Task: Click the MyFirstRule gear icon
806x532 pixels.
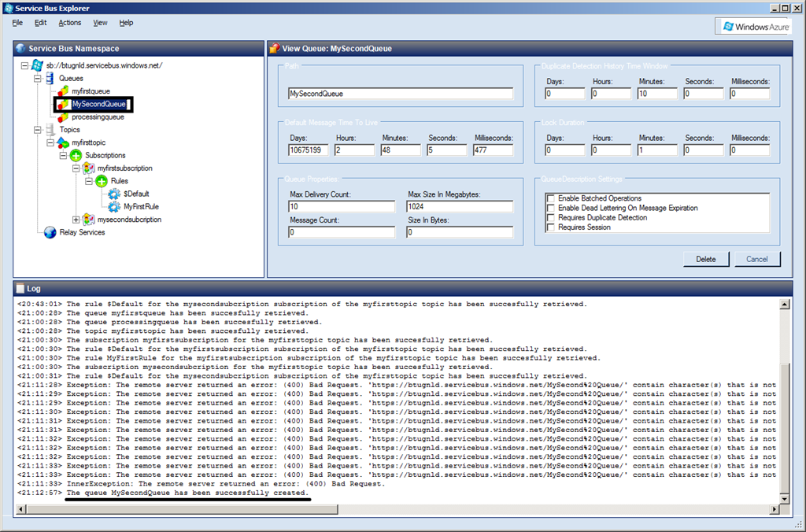Action: click(114, 207)
